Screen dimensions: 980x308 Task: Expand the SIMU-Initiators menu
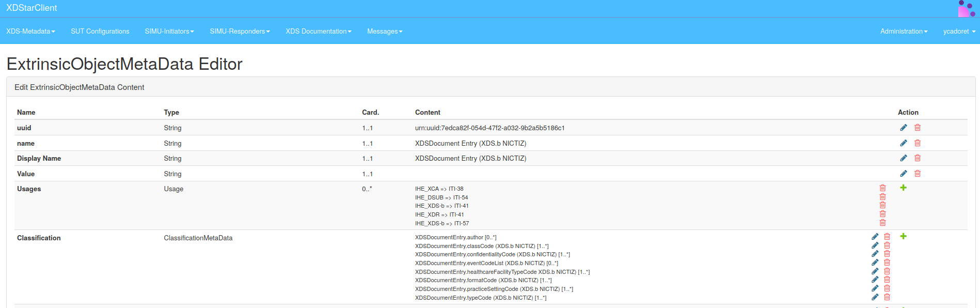coord(169,32)
